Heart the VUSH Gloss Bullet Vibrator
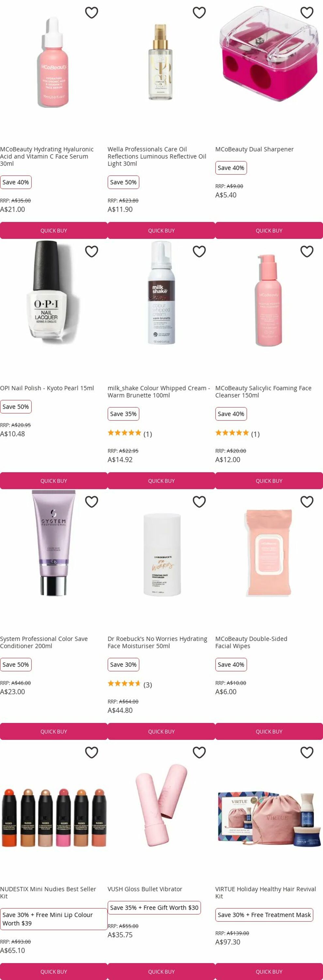Screen dimensions: 323x980 pos(199,752)
